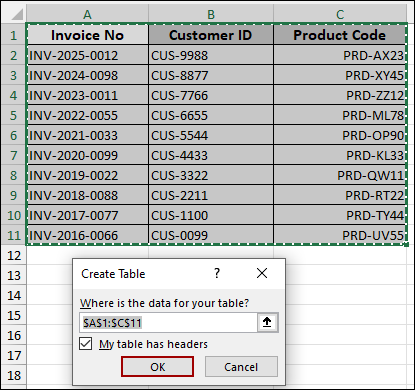This screenshot has width=415, height=390.
Task: Select cell INV-2023-0011
Action: point(87,95)
